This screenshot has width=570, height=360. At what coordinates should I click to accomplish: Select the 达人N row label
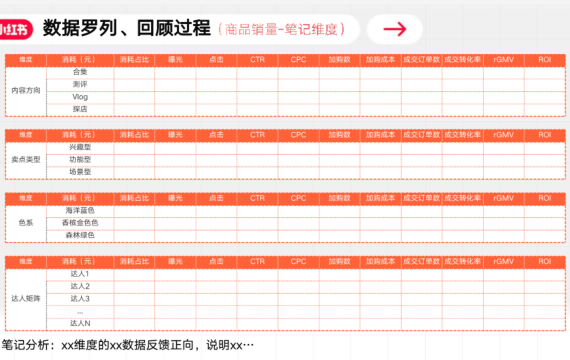click(x=80, y=323)
